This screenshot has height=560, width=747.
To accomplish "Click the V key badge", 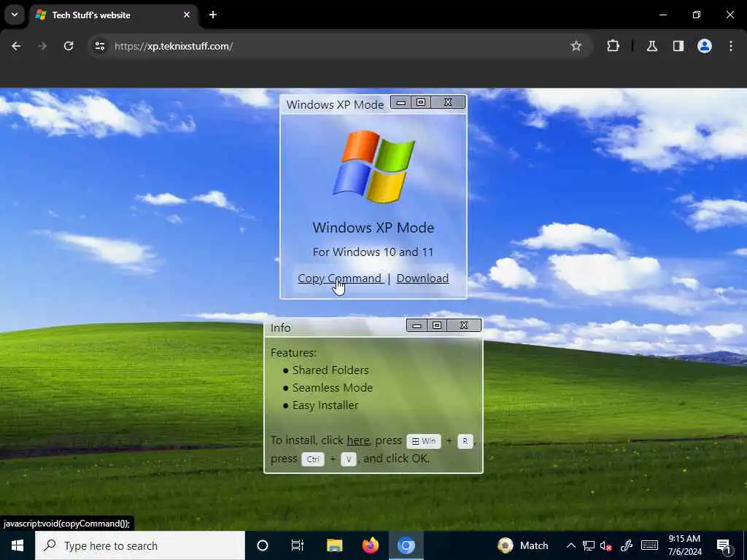I will click(349, 459).
